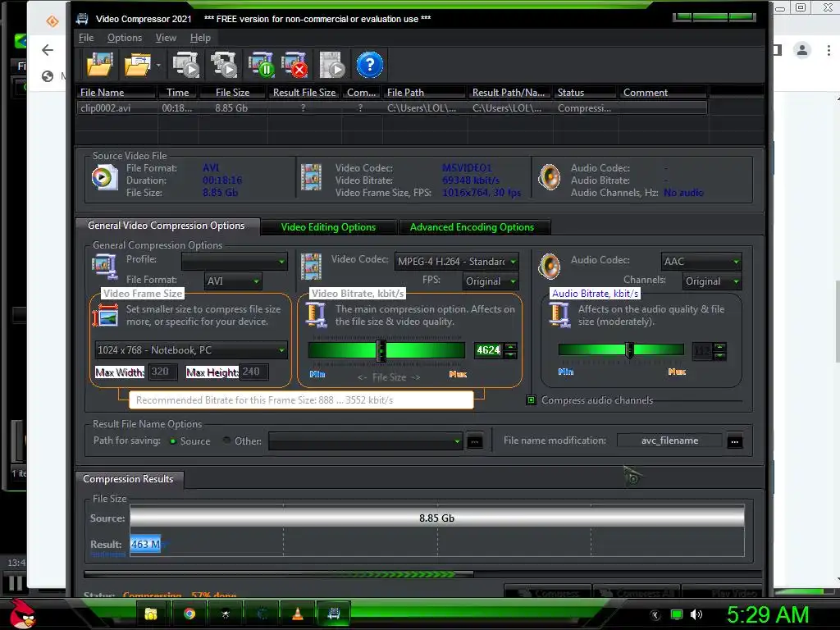Screen dimensions: 840x630
Task: Toggle the Compress audio channels checkbox
Action: pos(531,400)
